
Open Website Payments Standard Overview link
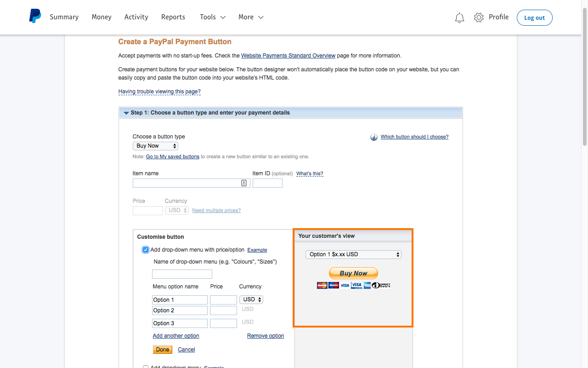pyautogui.click(x=288, y=56)
